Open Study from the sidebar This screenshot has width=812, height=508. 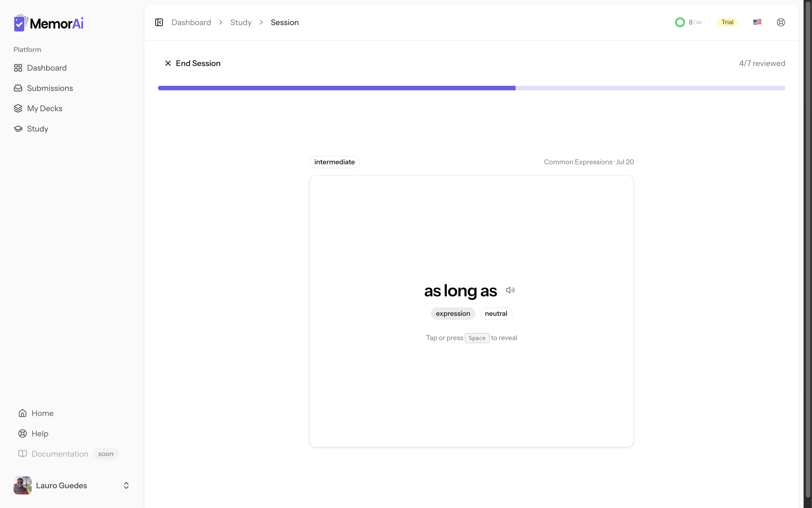pos(72,129)
